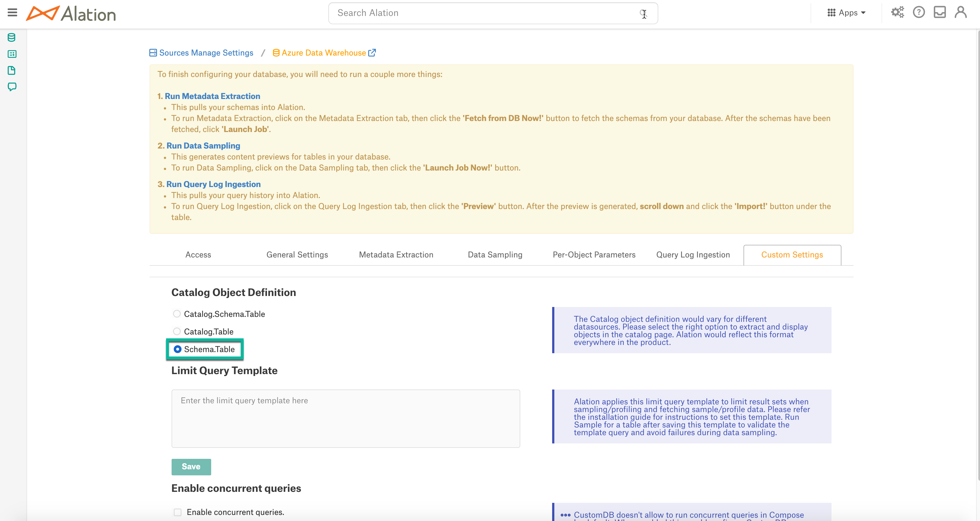Open the help question mark icon
The height and width of the screenshot is (521, 980).
coord(918,13)
